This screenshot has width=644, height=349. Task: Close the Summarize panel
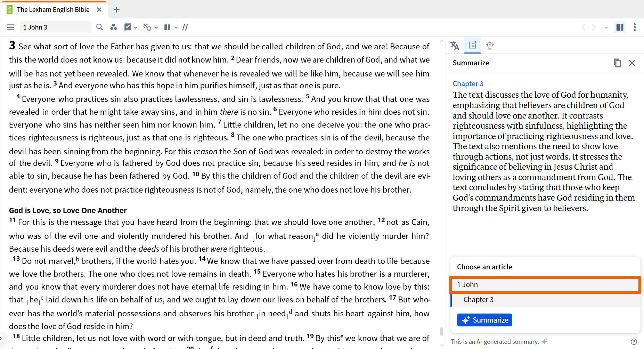pos(632,63)
